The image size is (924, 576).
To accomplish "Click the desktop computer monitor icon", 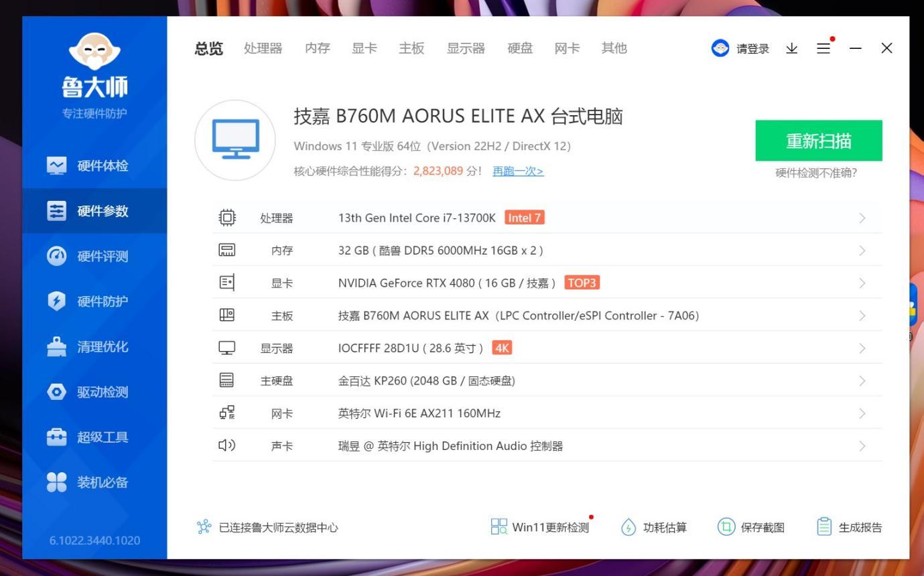I will [x=235, y=140].
